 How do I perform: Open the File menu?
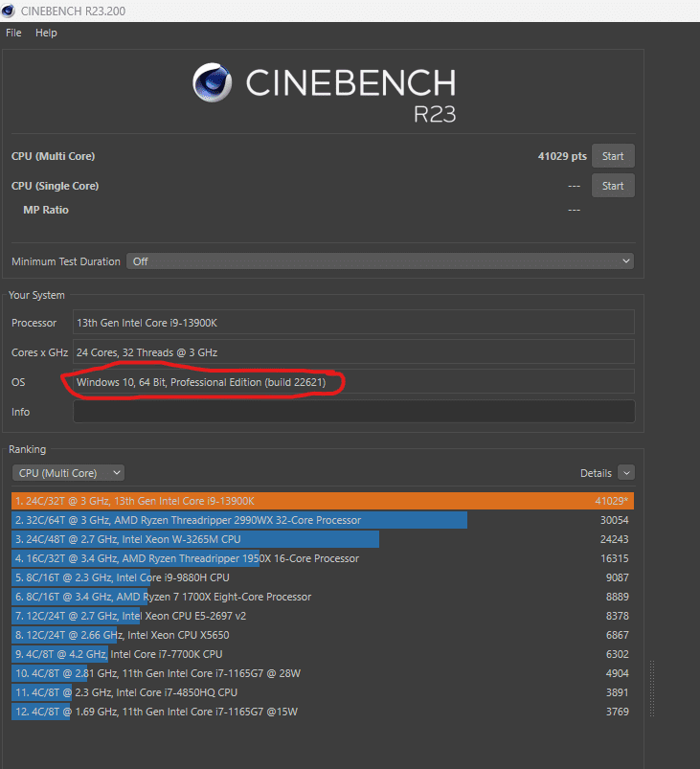13,33
